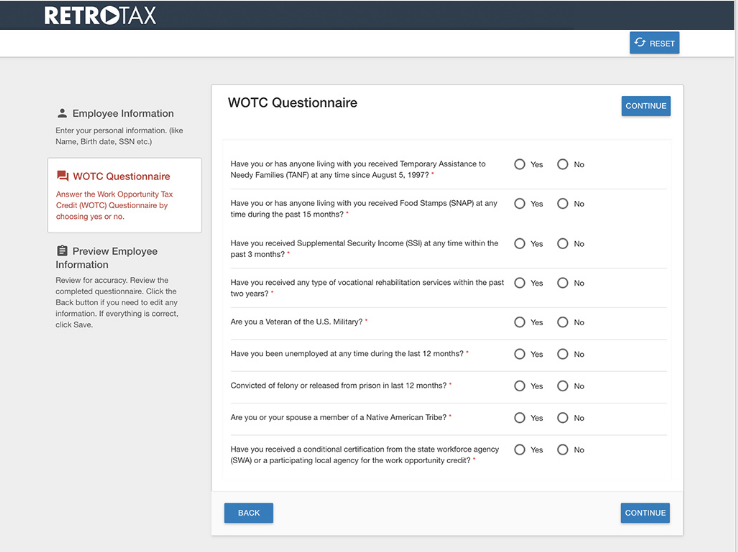Click the Back button
738x552 pixels.
249,513
